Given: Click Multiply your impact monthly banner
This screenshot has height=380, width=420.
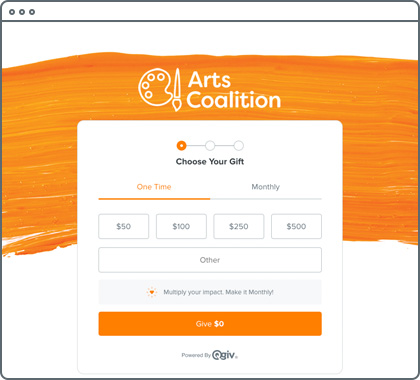Looking at the screenshot, I should pyautogui.click(x=210, y=292).
